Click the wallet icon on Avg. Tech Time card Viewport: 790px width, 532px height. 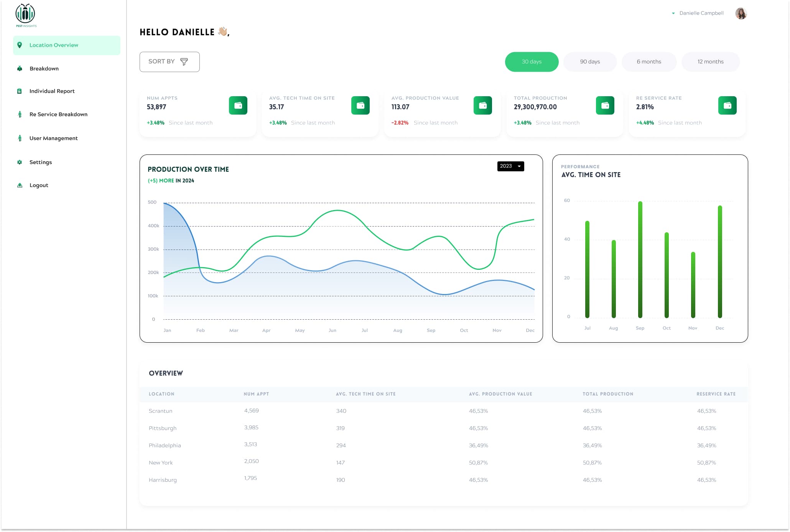pos(360,105)
